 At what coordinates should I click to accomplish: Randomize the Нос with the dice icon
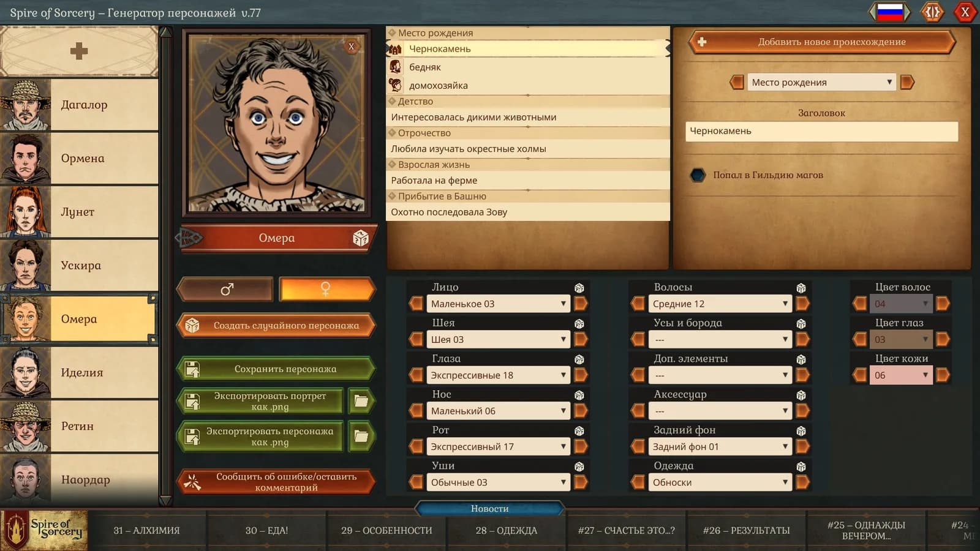579,395
